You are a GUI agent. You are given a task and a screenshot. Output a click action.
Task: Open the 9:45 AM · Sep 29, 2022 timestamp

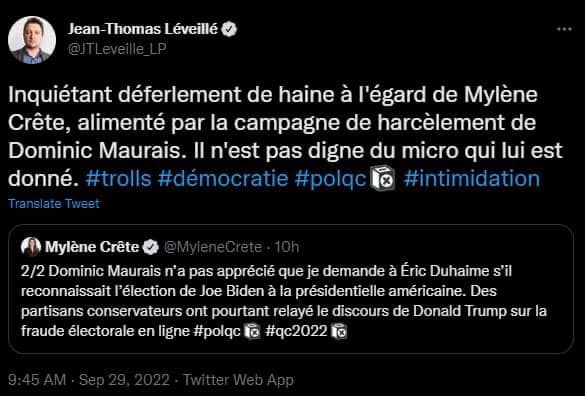(89, 380)
